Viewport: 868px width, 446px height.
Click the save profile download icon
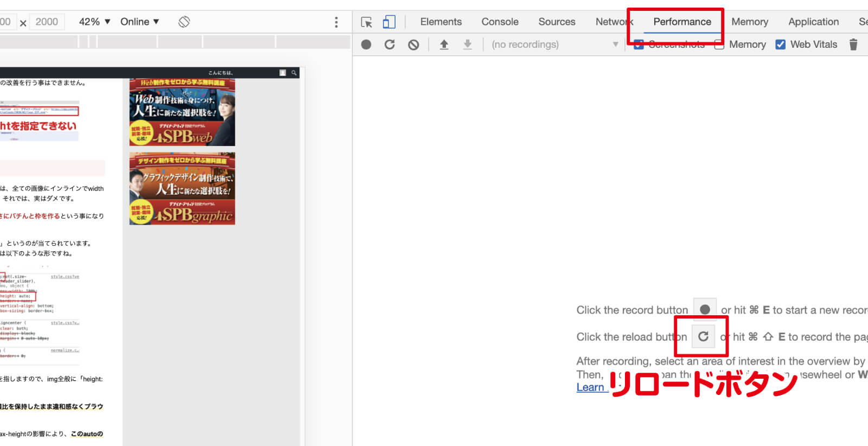coord(467,44)
